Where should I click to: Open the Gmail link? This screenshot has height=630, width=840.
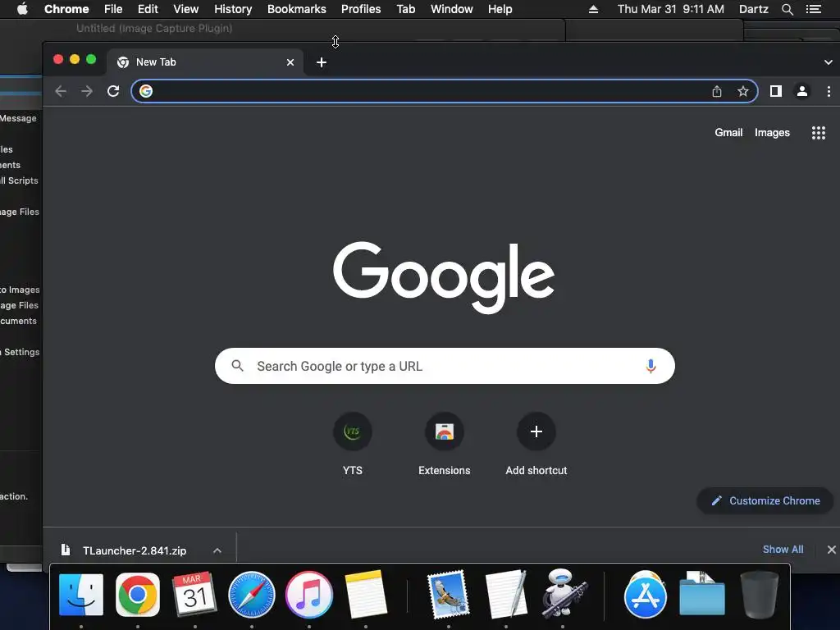click(x=728, y=132)
